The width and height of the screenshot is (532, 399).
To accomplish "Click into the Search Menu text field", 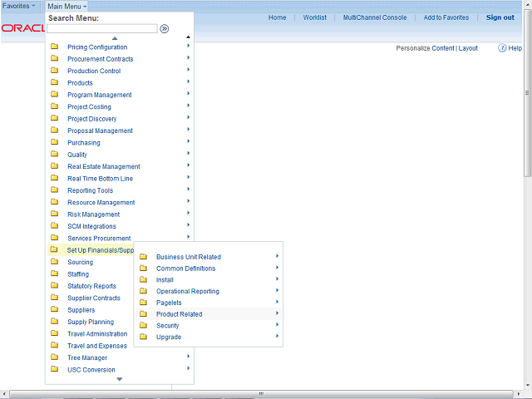I will 101,28.
